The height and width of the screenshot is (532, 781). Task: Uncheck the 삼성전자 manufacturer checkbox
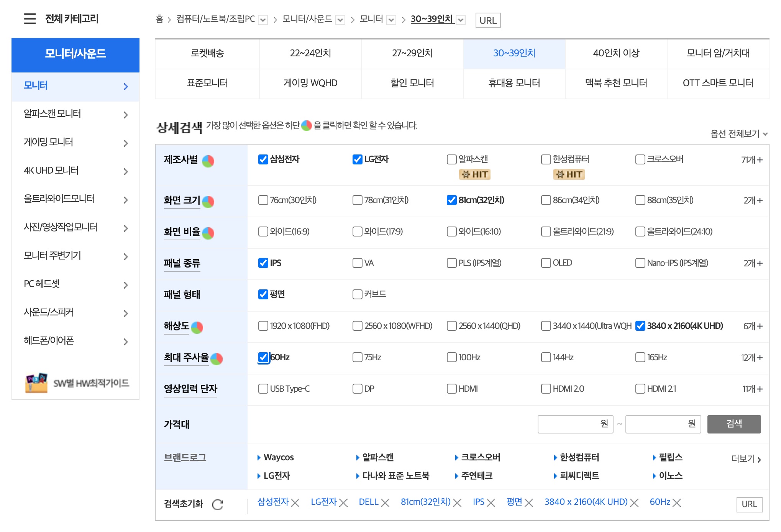click(x=263, y=160)
